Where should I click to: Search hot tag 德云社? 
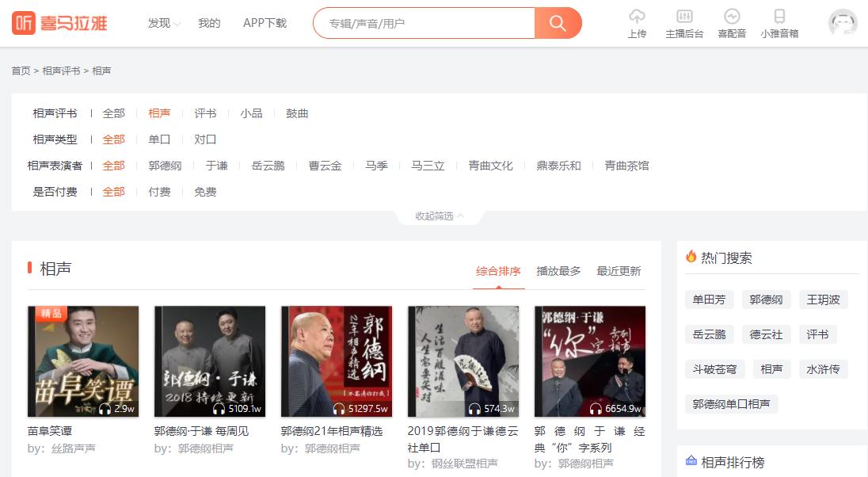point(766,334)
